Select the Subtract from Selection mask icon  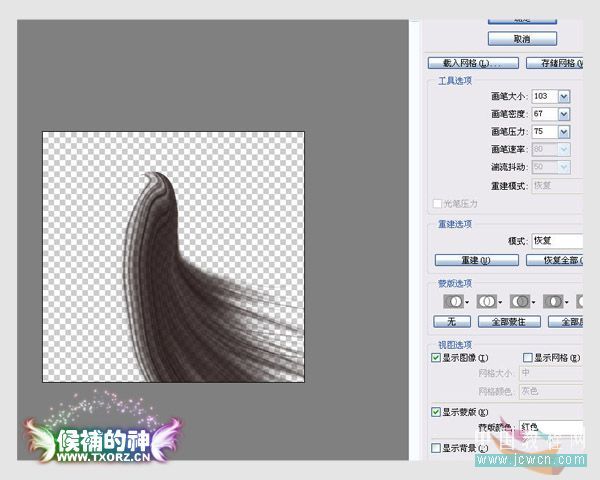tap(520, 302)
